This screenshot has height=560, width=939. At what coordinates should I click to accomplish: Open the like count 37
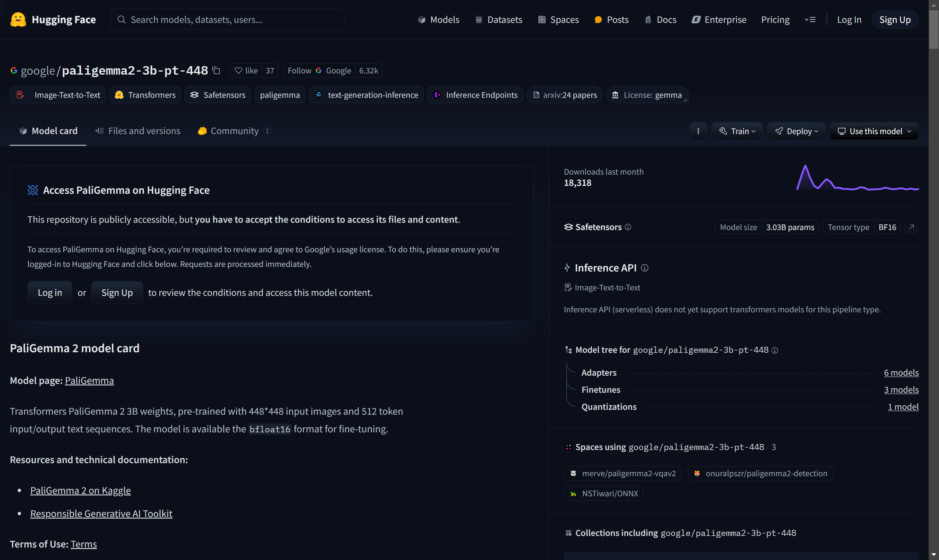[270, 71]
